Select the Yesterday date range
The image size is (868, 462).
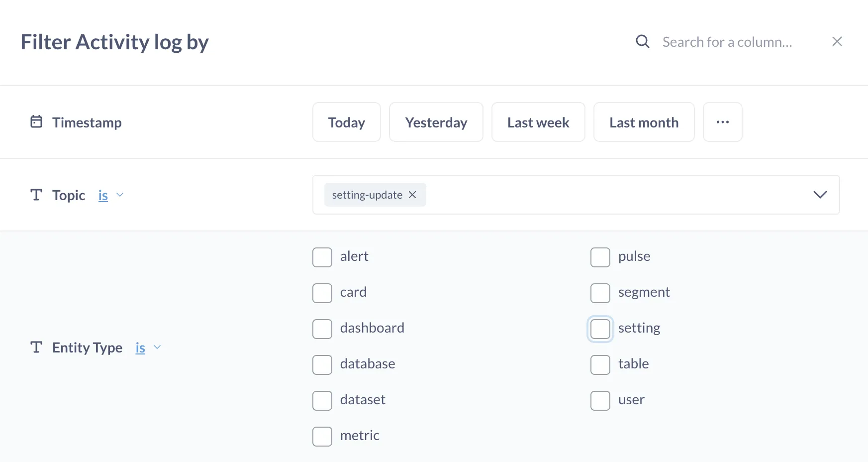click(x=436, y=121)
